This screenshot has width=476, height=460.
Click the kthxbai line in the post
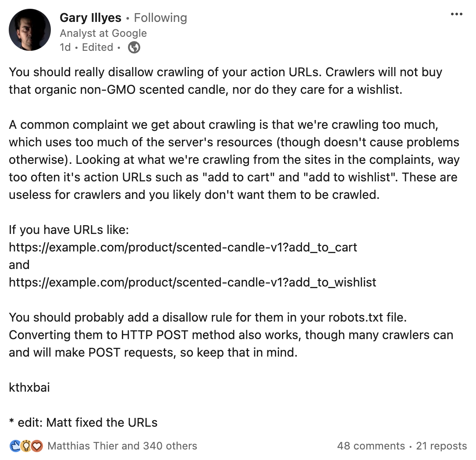(29, 387)
